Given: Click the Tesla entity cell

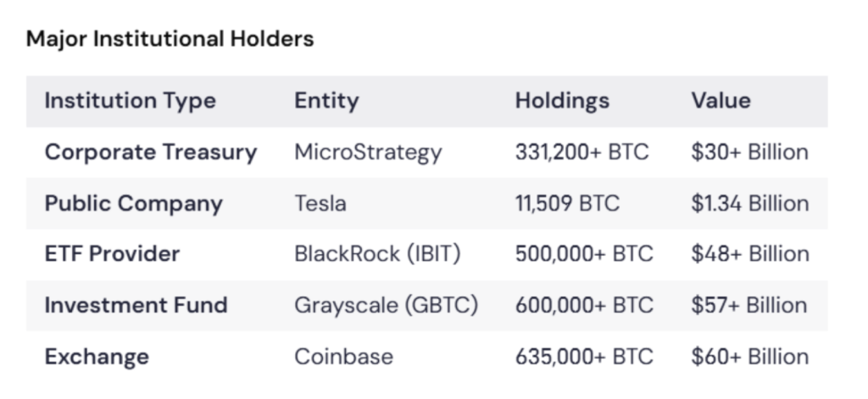Looking at the screenshot, I should 320,204.
